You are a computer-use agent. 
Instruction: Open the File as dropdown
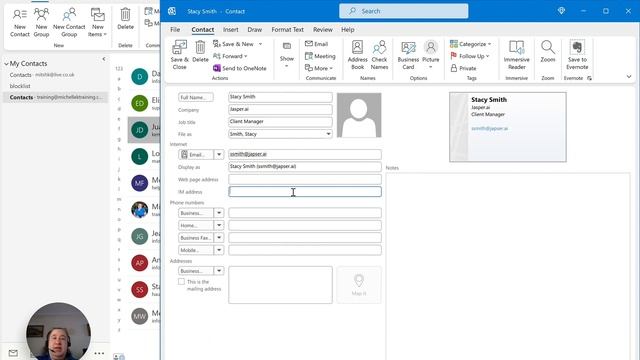pyautogui.click(x=328, y=134)
